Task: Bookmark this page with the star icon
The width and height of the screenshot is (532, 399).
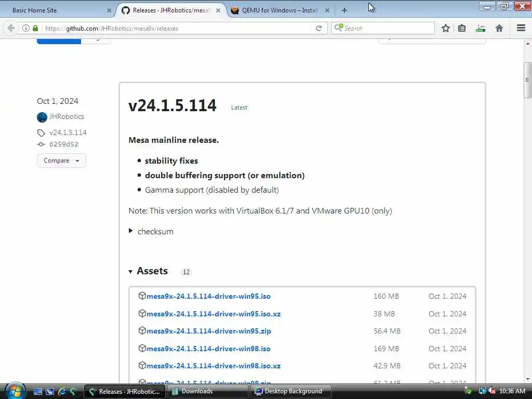Action: [445, 28]
